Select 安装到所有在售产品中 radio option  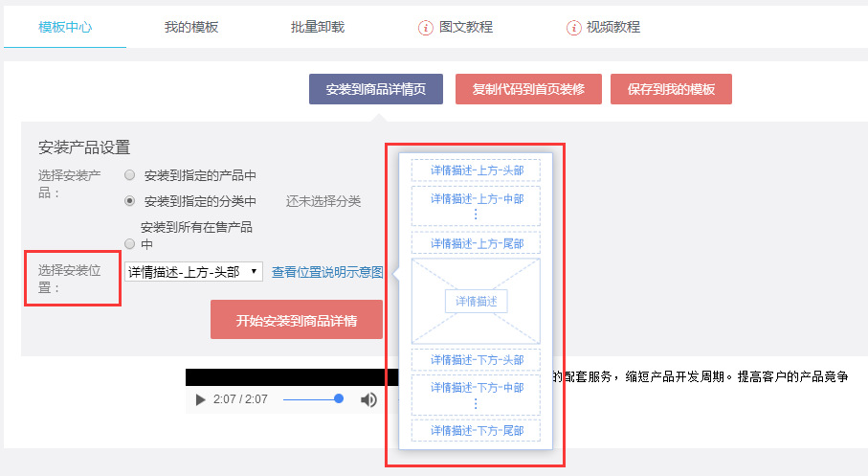pyautogui.click(x=129, y=244)
